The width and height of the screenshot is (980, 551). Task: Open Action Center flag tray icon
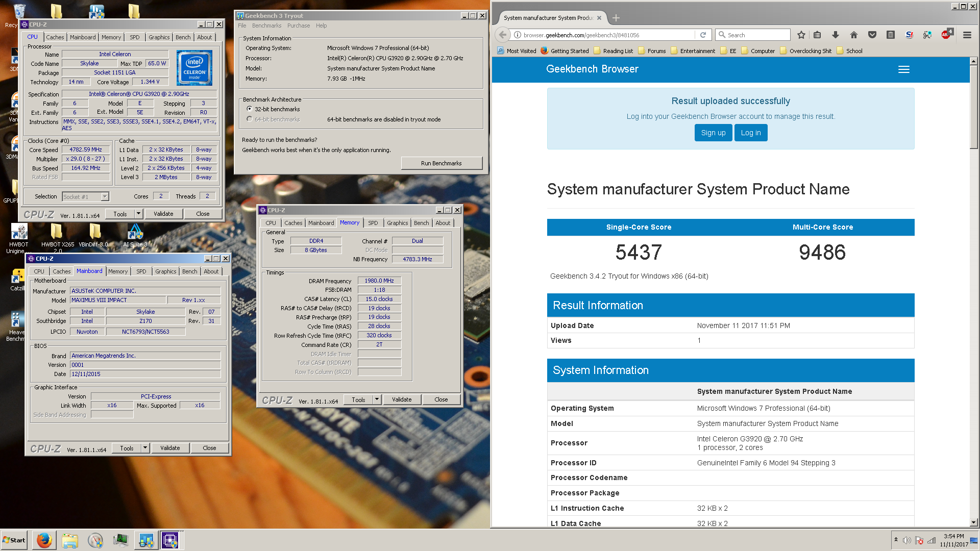(x=919, y=540)
